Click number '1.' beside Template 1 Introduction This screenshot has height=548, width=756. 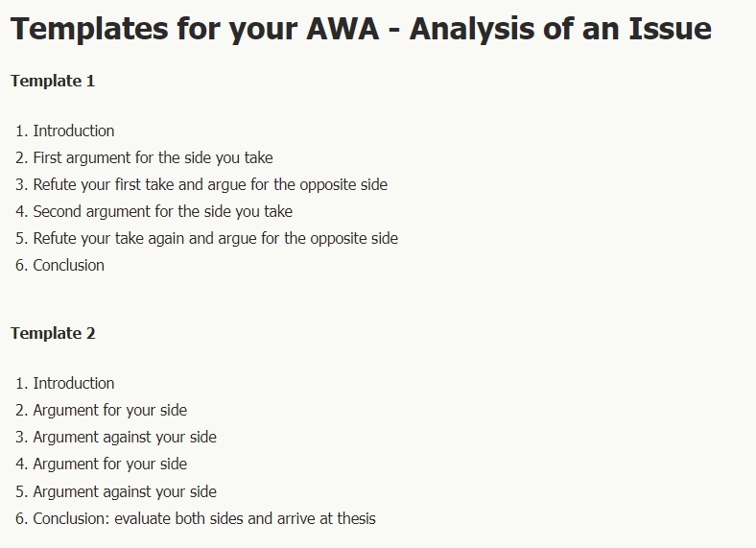(x=21, y=131)
